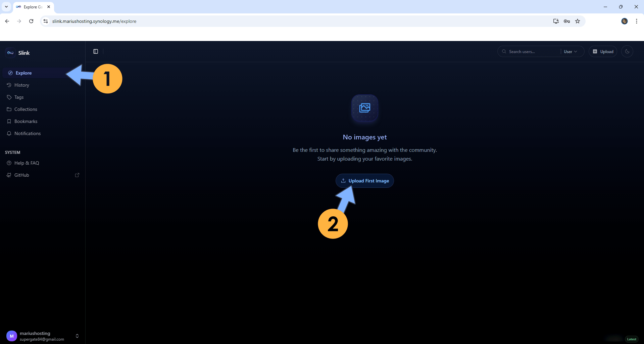Open the browser tab search chevron
The height and width of the screenshot is (344, 644).
6,6
